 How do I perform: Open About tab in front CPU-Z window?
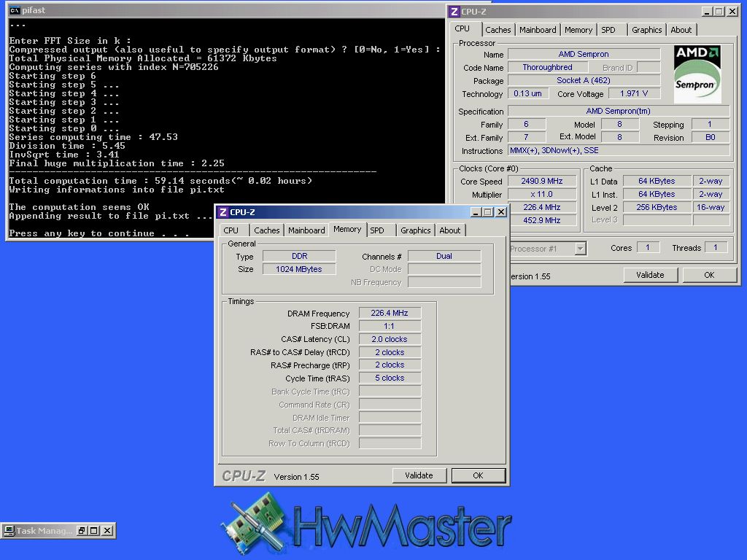tap(449, 230)
